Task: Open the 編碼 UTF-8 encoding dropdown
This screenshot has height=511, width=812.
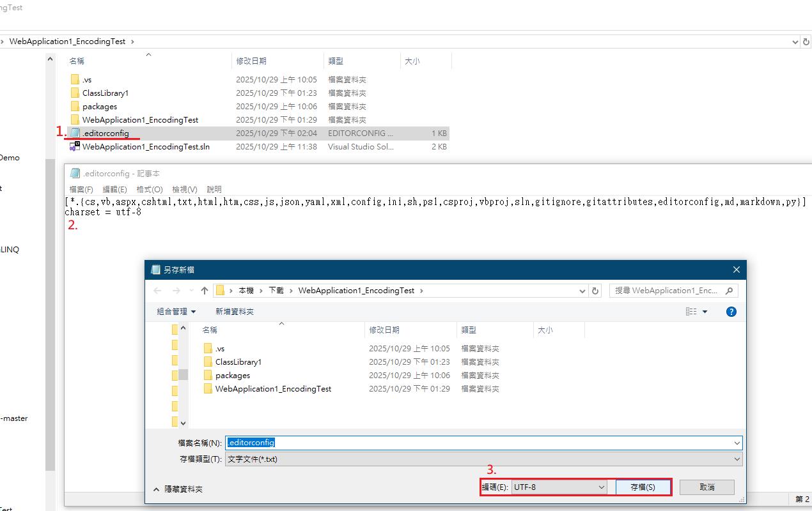Action: 559,487
